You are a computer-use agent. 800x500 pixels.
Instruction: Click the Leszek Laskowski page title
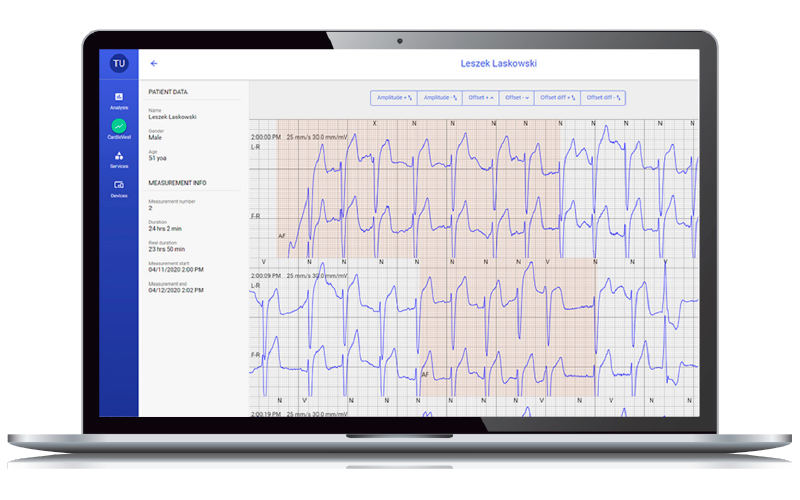498,63
